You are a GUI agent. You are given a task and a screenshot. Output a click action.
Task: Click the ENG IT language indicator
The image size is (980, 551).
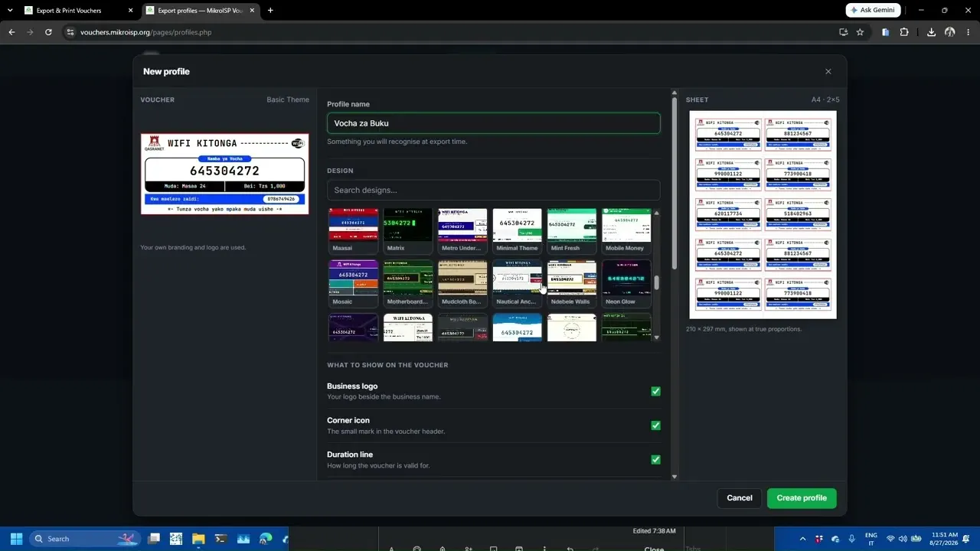pyautogui.click(x=871, y=539)
